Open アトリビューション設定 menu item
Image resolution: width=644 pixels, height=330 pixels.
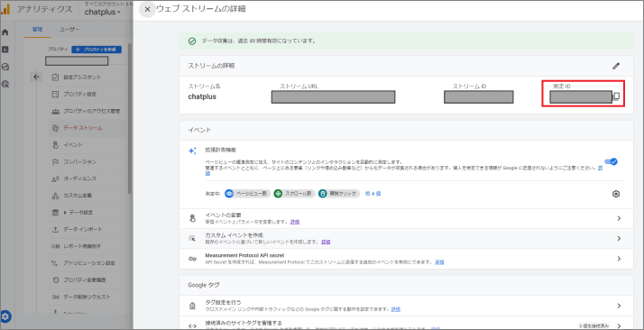coord(87,263)
